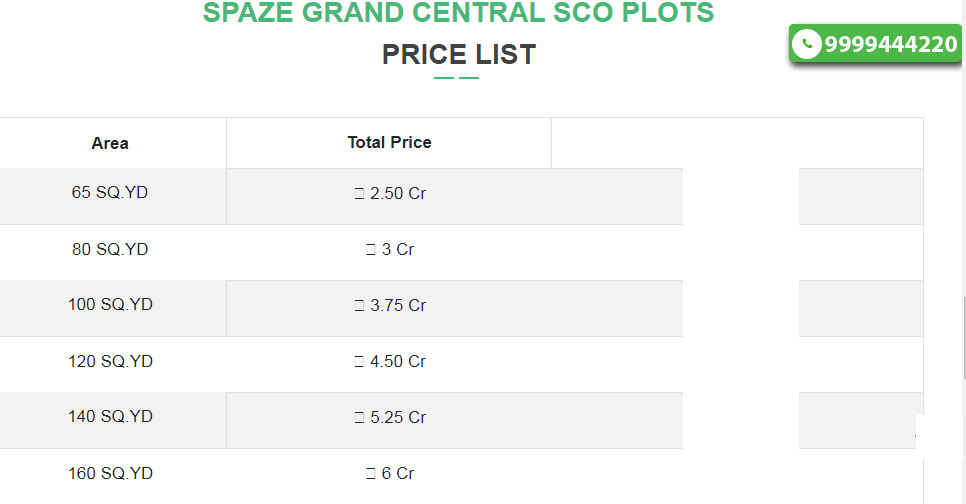Image resolution: width=966 pixels, height=504 pixels.
Task: Click the Spaze Grand Central SCO Plots heading
Action: [458, 12]
